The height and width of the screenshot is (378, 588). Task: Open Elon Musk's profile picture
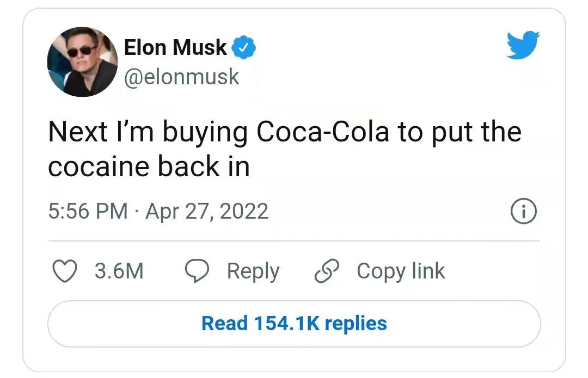pos(82,62)
